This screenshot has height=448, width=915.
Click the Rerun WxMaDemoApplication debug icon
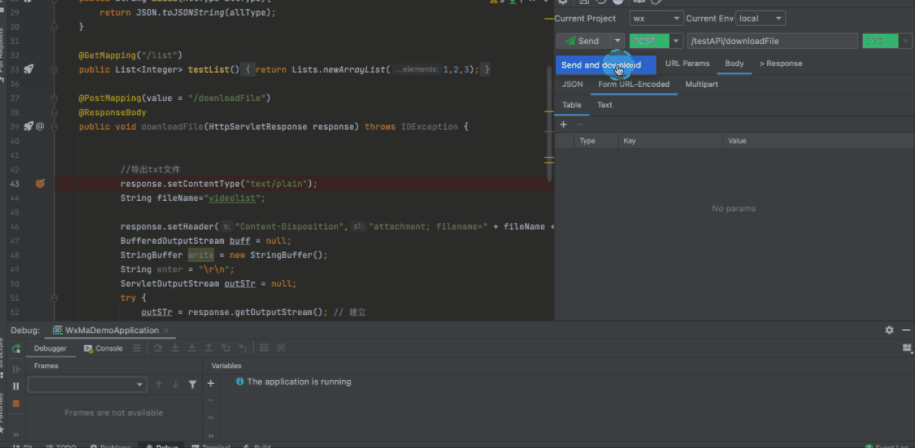15,349
